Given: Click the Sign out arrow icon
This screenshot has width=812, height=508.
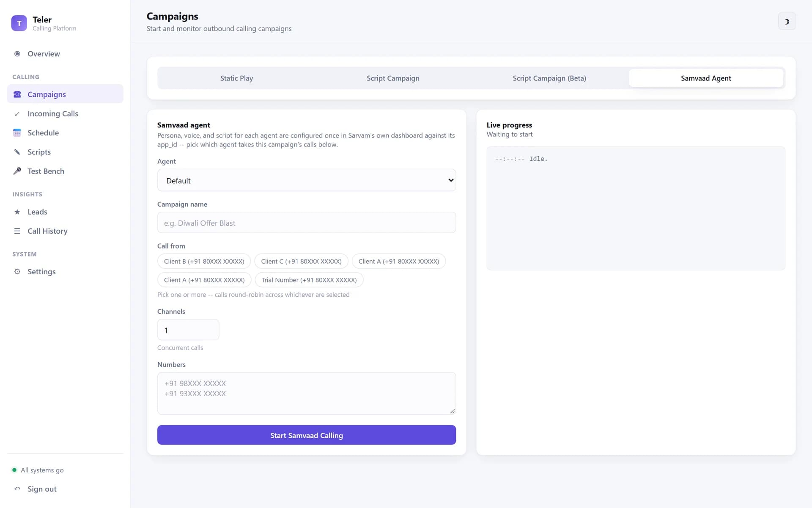Looking at the screenshot, I should pyautogui.click(x=17, y=489).
